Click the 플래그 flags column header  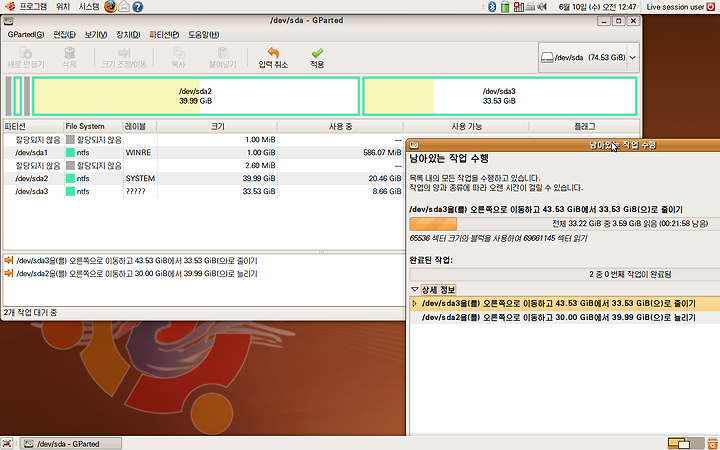coord(584,126)
